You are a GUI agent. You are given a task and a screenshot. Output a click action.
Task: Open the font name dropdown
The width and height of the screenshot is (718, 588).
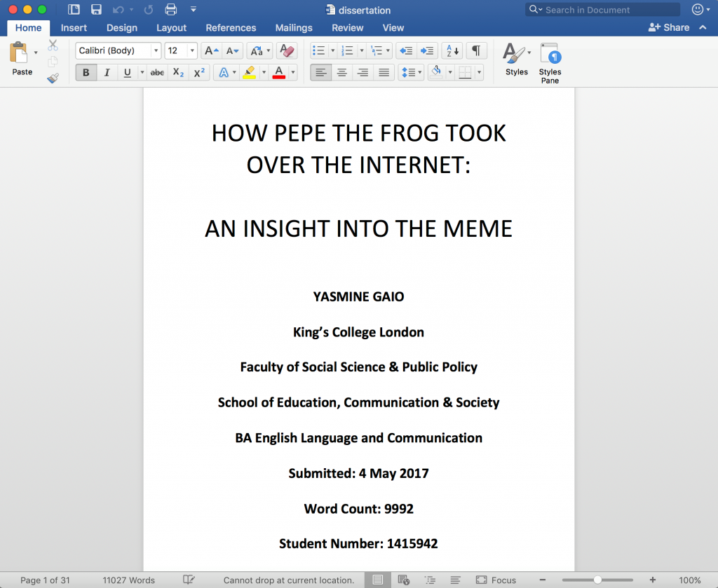156,50
